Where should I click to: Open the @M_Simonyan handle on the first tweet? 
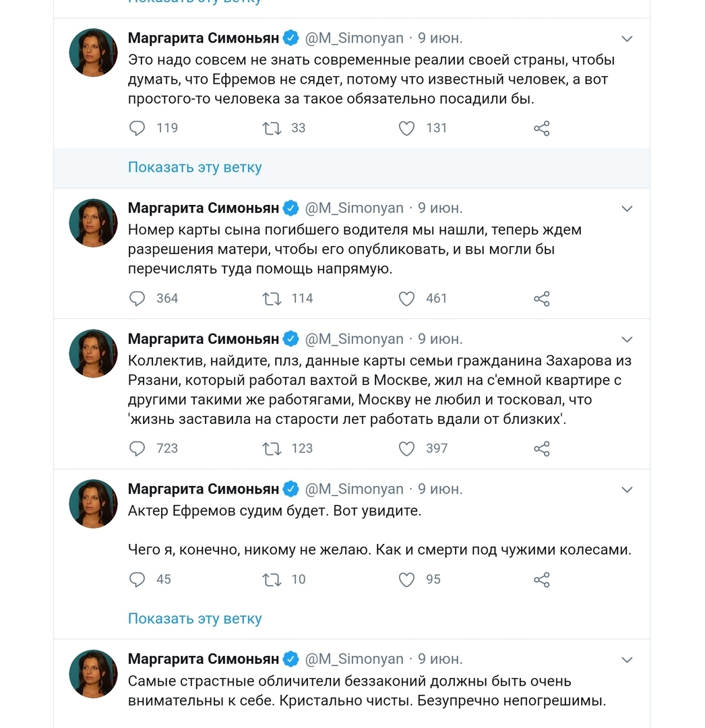coord(355,38)
